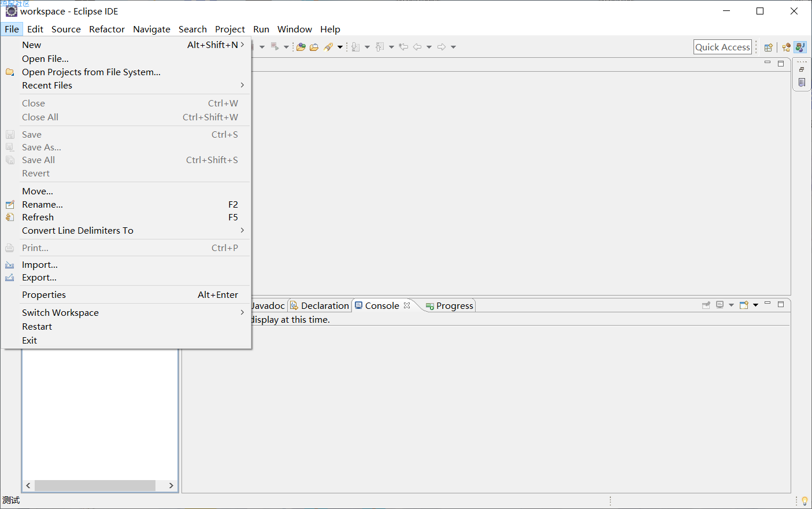Image resolution: width=812 pixels, height=509 pixels.
Task: Click the Search flashlight toolbar icon
Action: (x=328, y=47)
